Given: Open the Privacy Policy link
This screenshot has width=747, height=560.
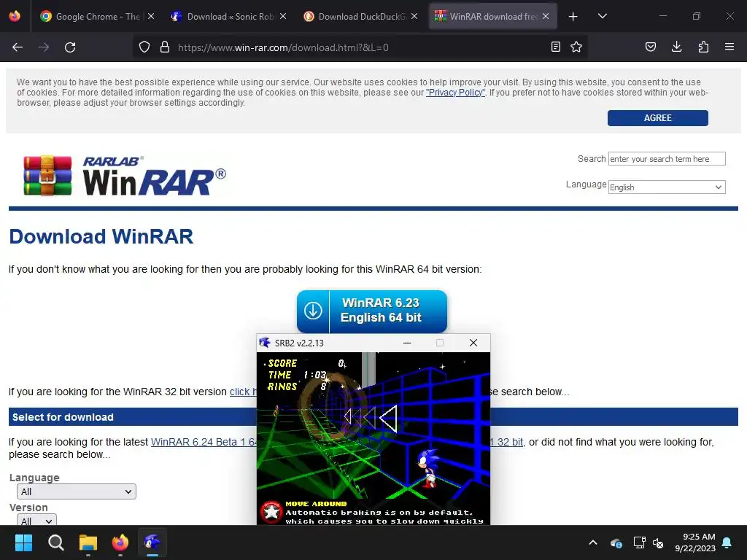Looking at the screenshot, I should (x=455, y=93).
